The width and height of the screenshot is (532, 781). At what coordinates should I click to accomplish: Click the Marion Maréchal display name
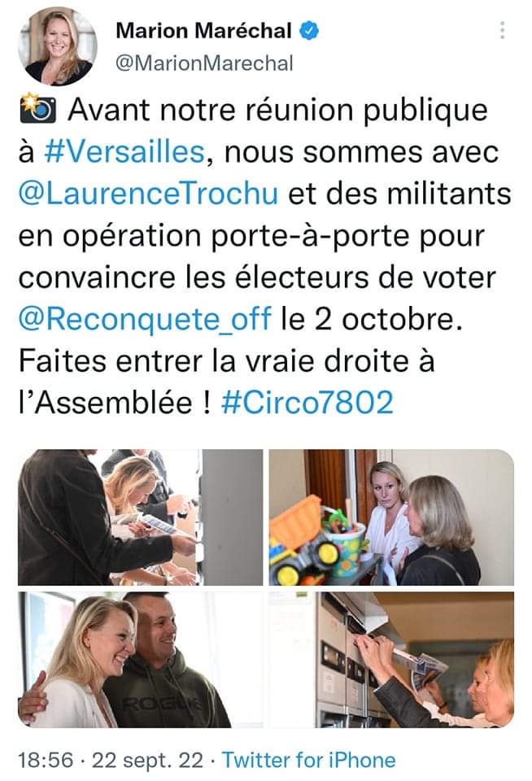(x=203, y=31)
